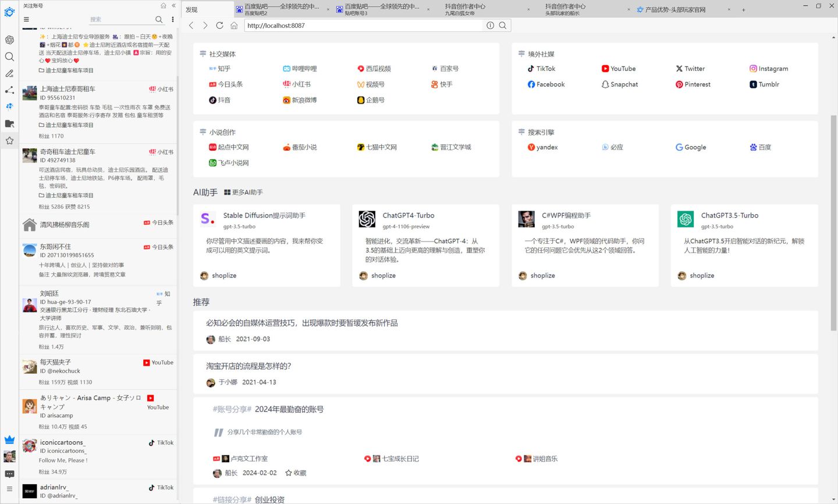Image resolution: width=838 pixels, height=504 pixels.
Task: Open the Stable Diffusion提示词助手 card
Action: [267, 245]
